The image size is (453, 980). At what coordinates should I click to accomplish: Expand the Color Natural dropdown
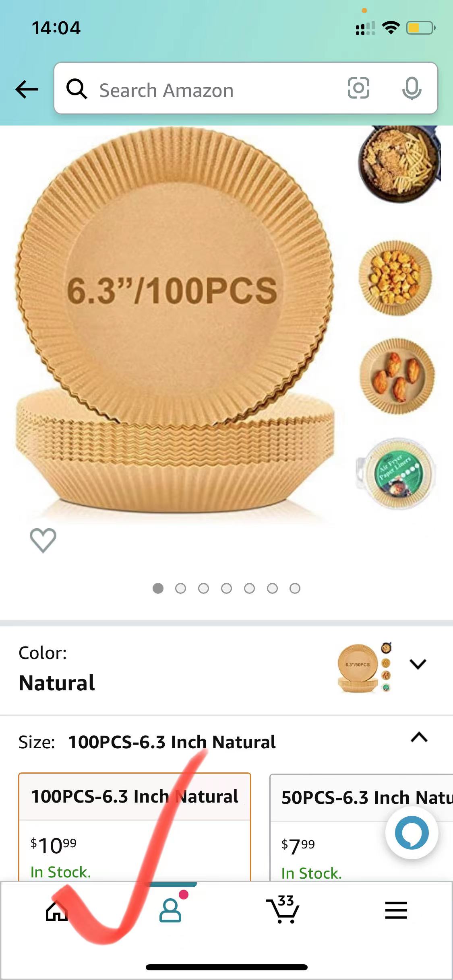(418, 664)
